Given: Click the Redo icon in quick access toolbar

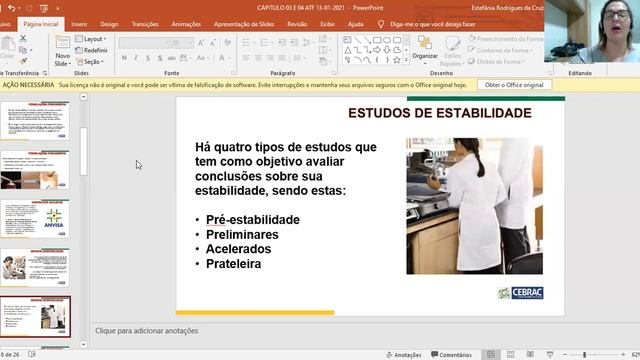Looking at the screenshot, I should [29, 8].
